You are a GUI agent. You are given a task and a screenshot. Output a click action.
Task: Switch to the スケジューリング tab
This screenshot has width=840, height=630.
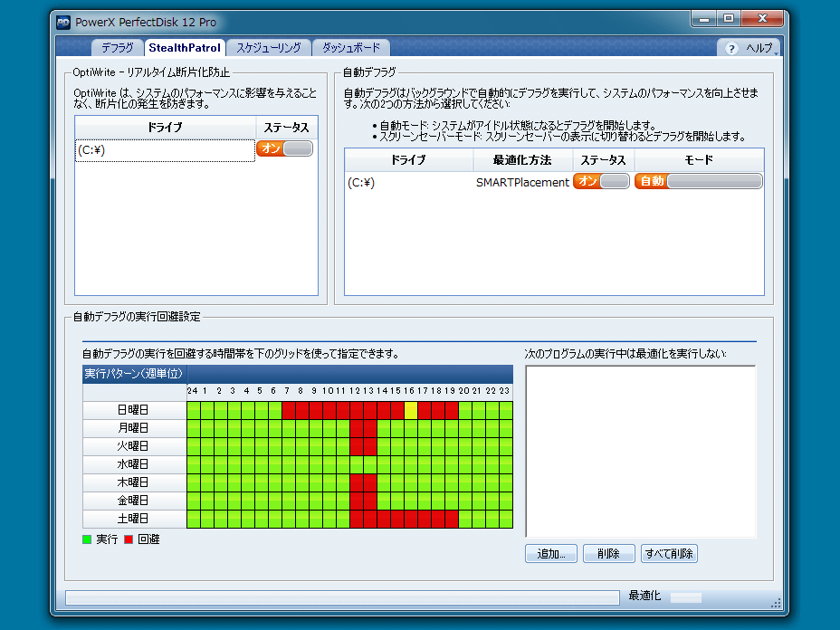(x=269, y=48)
